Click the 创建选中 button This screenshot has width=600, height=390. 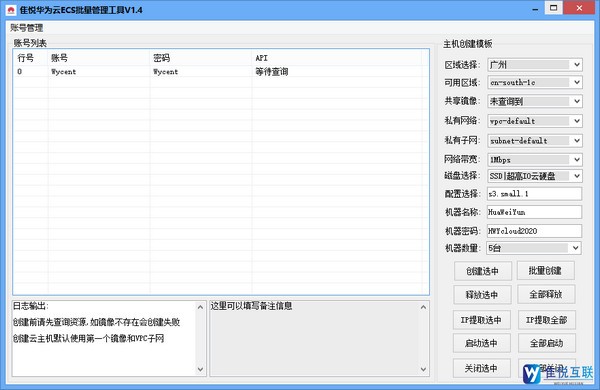483,271
